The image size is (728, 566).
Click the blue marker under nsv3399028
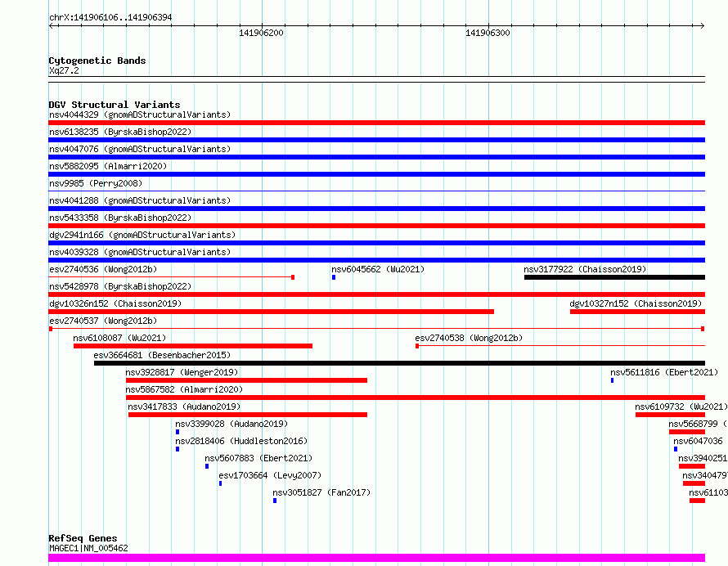click(178, 432)
